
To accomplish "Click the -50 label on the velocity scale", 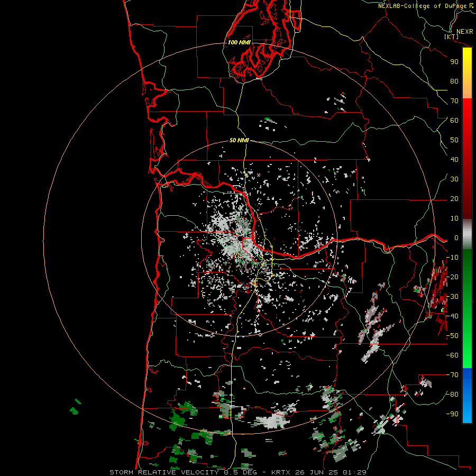I will click(452, 336).
